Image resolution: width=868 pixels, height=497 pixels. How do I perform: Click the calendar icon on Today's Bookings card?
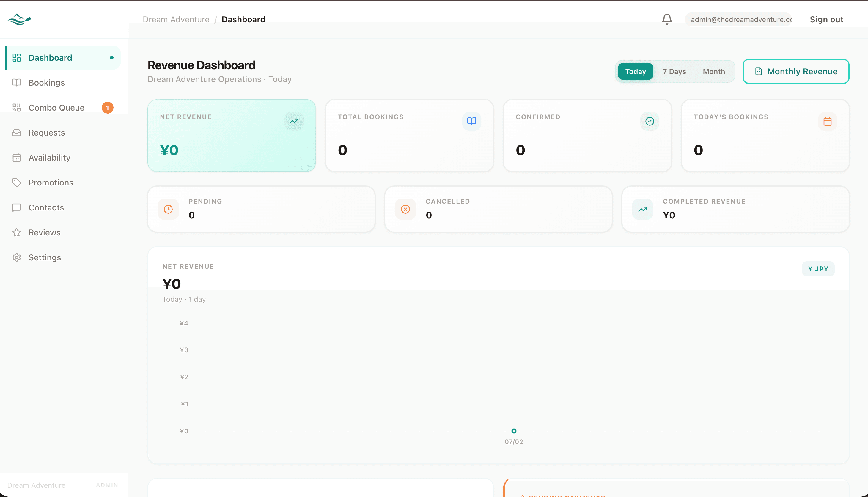point(827,121)
